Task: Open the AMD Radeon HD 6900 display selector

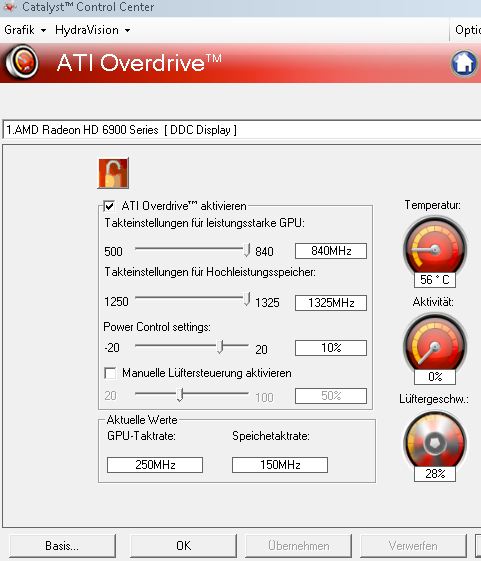Action: (242, 130)
